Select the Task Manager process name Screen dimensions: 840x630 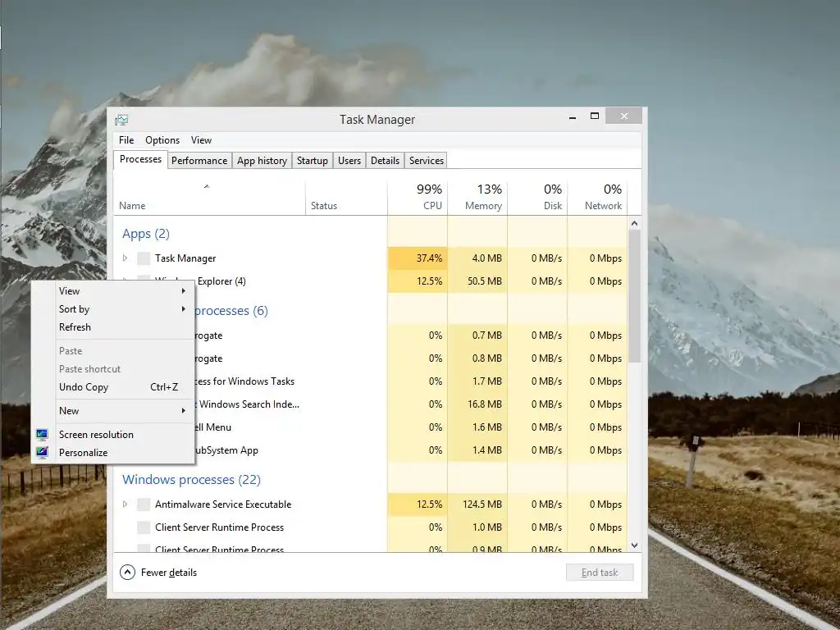pyautogui.click(x=185, y=258)
